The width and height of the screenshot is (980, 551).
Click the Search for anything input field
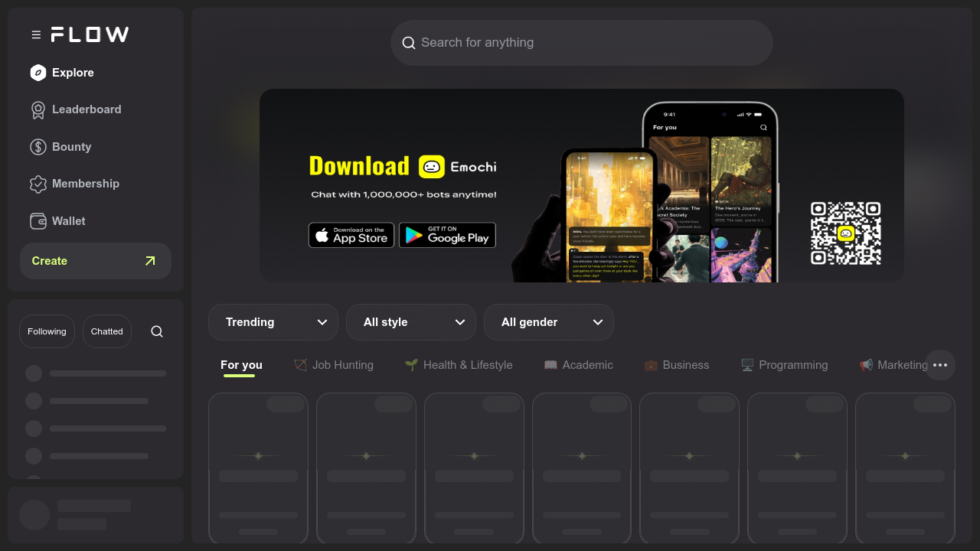pos(582,43)
